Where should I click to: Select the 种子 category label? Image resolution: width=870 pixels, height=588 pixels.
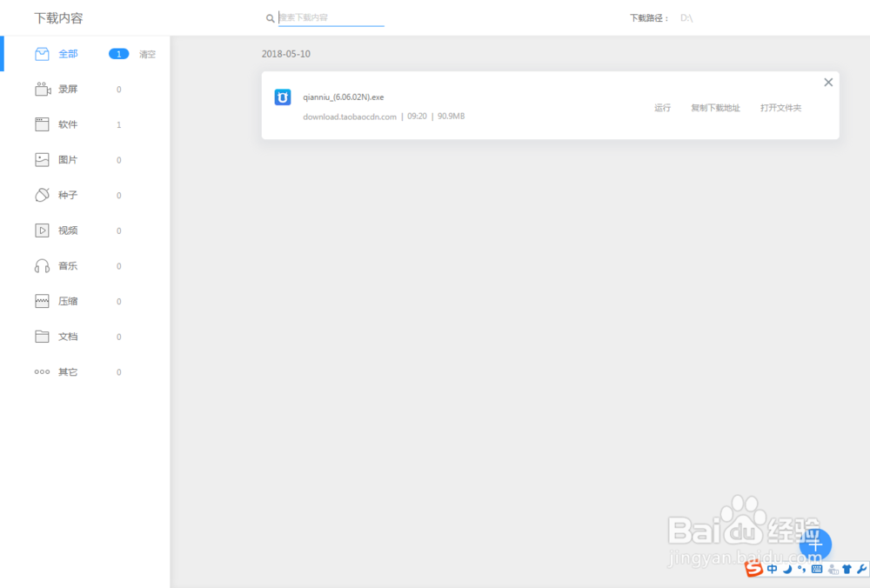68,195
